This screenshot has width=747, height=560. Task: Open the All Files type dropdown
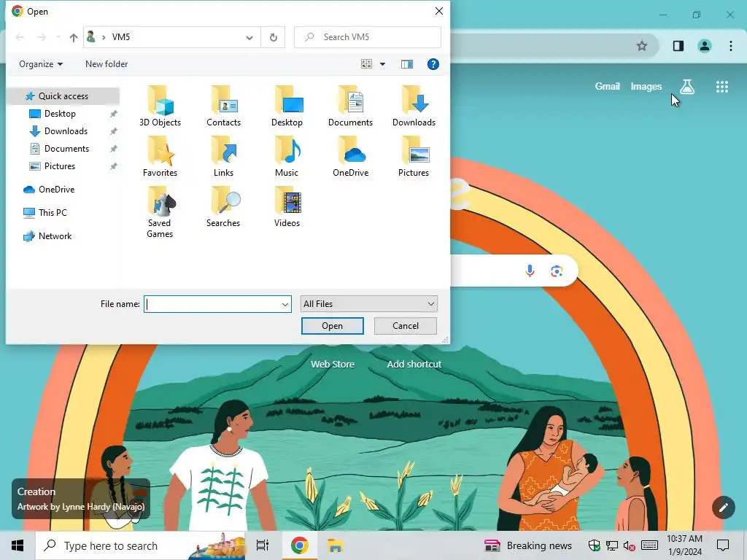point(368,304)
